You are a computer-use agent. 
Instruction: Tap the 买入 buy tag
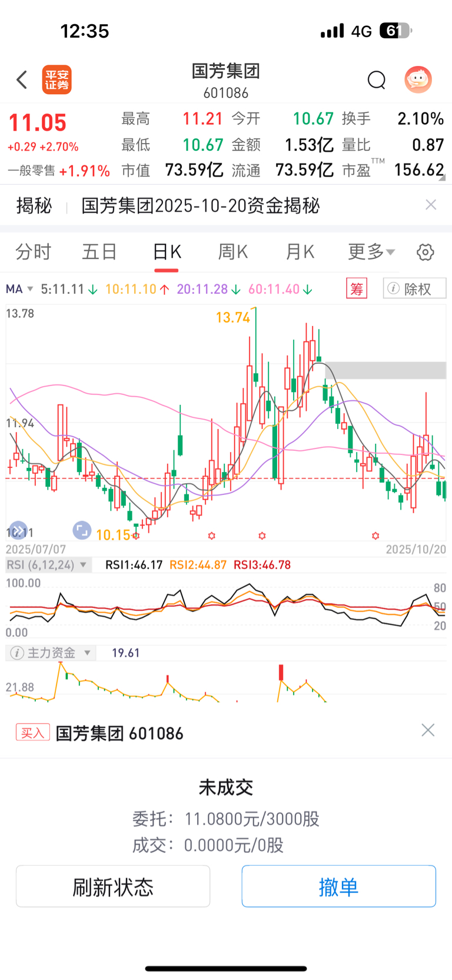tap(33, 733)
